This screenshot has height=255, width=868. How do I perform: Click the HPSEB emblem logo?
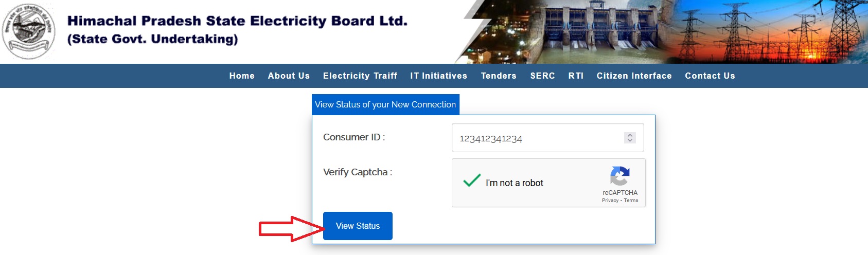point(29,31)
